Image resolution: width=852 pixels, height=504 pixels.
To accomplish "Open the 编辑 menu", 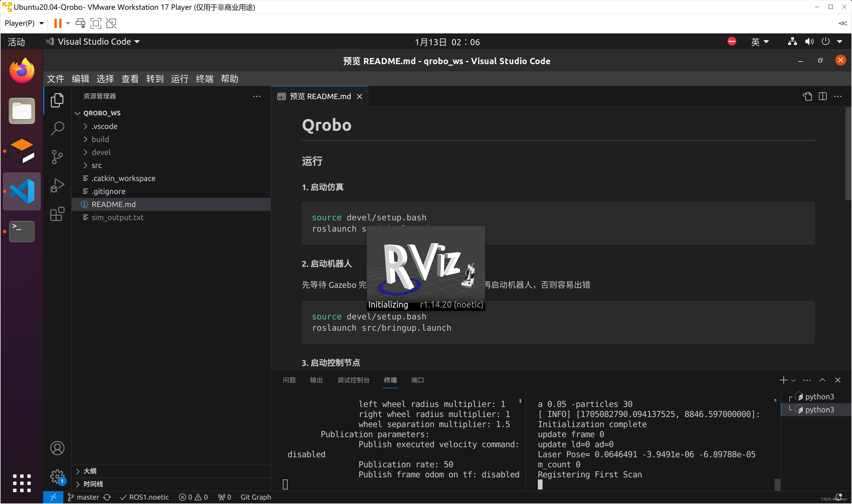I will tap(80, 79).
